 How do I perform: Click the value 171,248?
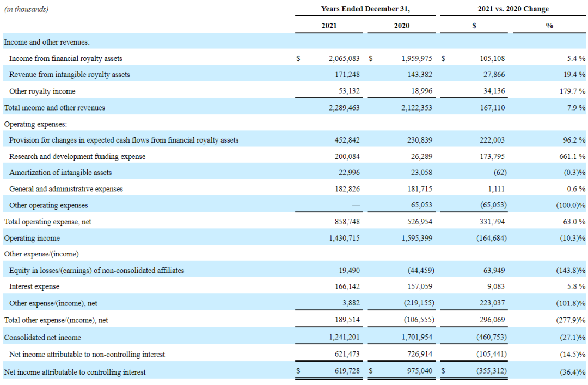[347, 75]
